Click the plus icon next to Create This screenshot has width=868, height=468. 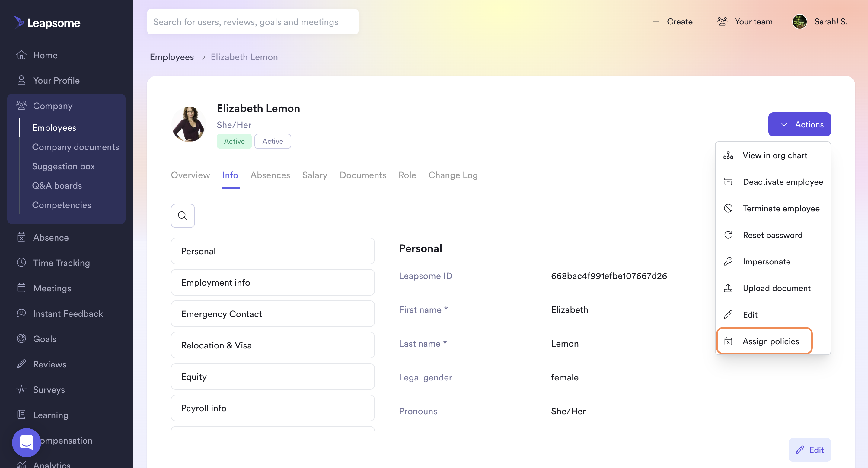656,21
